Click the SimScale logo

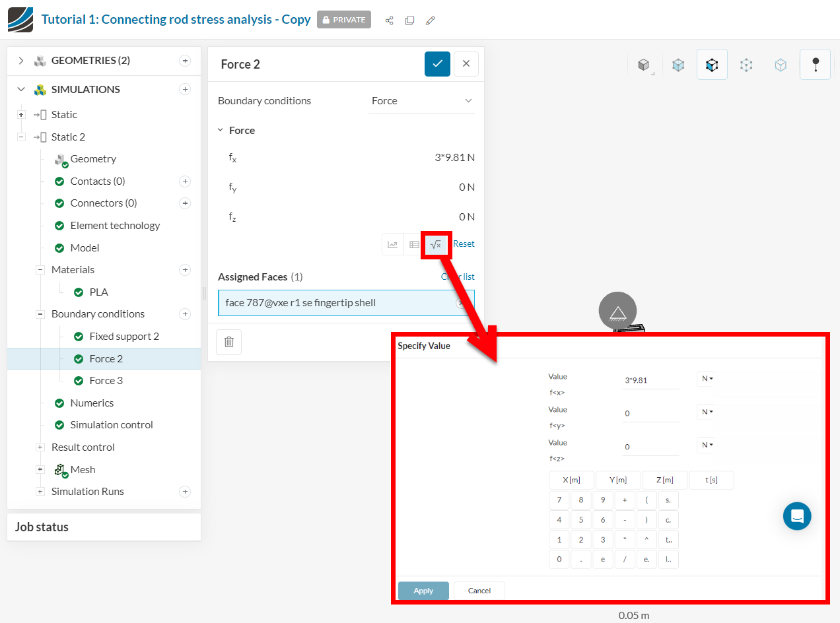(x=20, y=19)
